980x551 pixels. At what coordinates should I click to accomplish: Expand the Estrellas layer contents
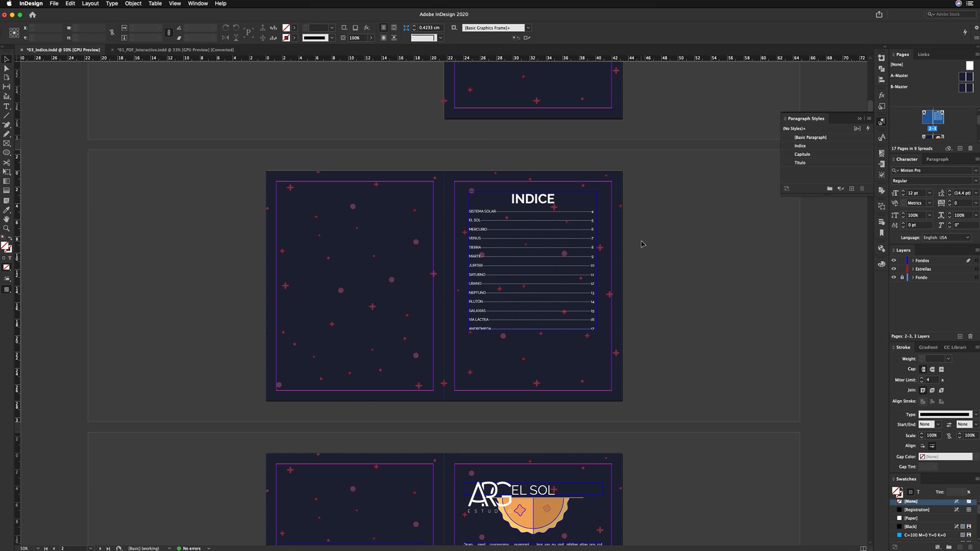pos(913,269)
